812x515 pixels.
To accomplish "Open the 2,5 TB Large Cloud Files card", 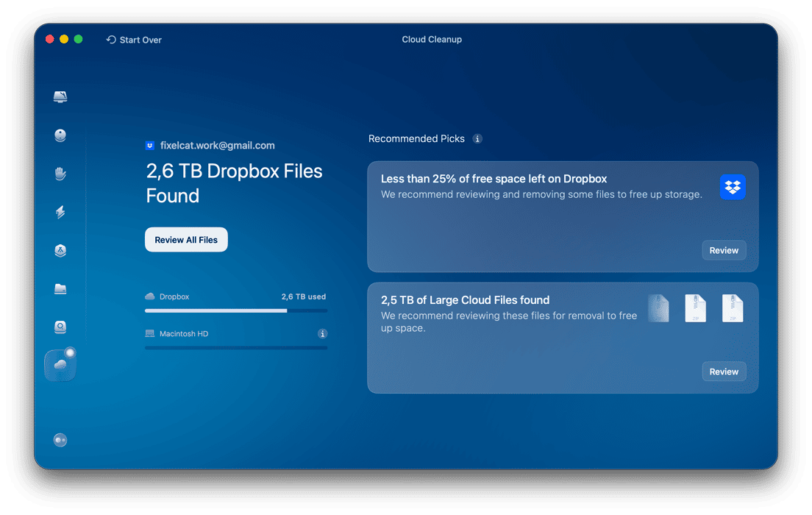I will click(515, 338).
